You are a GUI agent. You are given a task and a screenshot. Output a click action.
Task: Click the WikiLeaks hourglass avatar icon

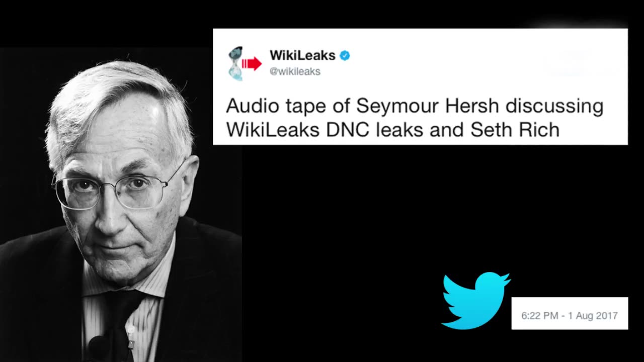(x=235, y=63)
